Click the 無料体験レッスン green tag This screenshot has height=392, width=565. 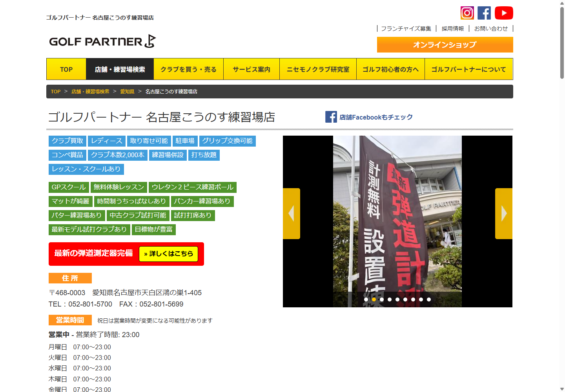pos(119,187)
